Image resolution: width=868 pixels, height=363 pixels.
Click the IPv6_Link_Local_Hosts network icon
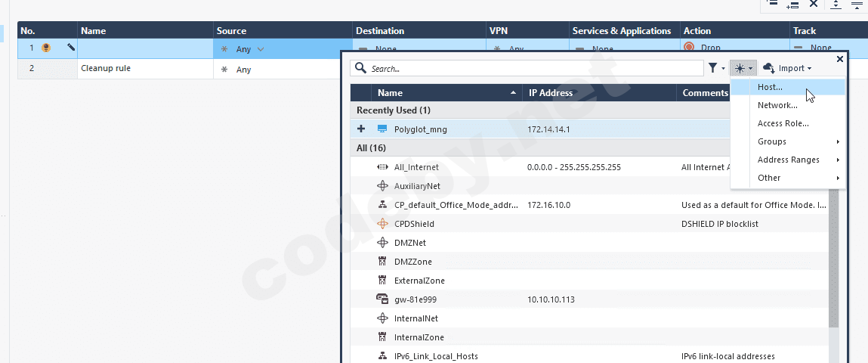click(382, 355)
